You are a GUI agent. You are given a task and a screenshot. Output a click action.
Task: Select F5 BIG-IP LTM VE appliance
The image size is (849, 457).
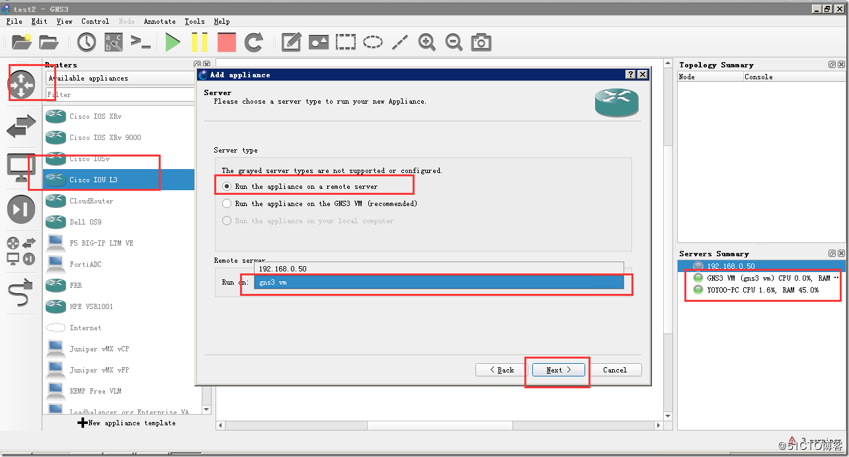[119, 243]
